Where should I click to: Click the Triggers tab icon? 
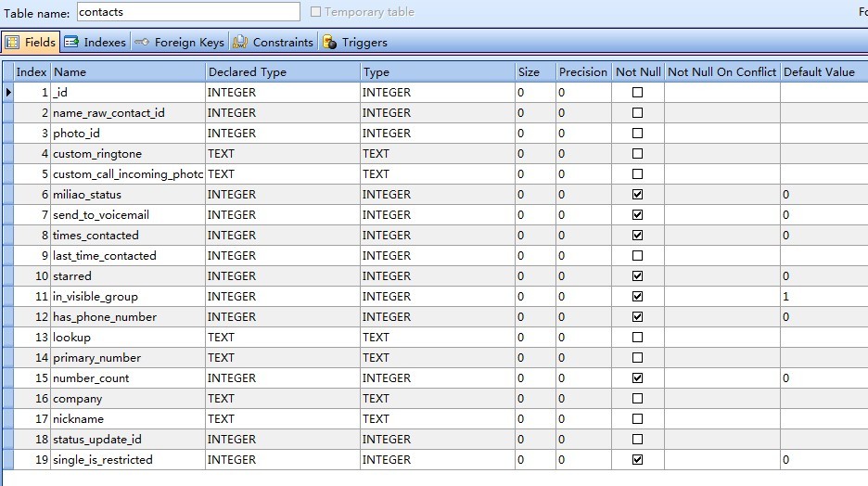pos(329,42)
